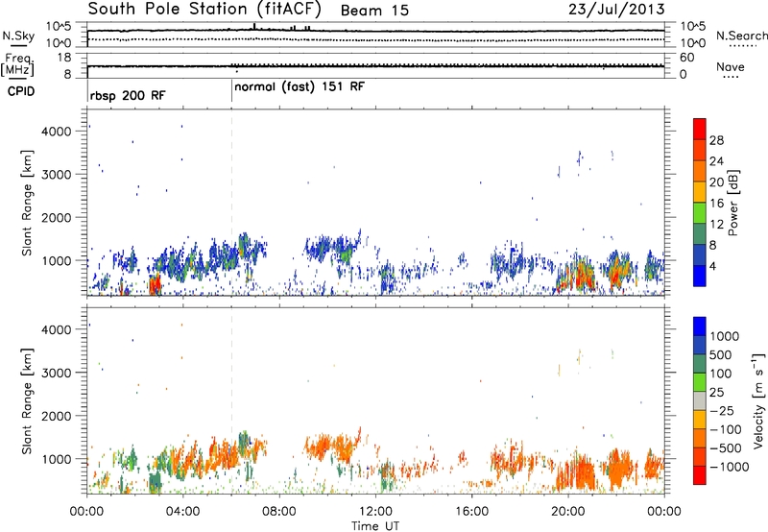Click the left '10^5' noise axis tick
The width and height of the screenshot is (768, 532).
[59, 27]
